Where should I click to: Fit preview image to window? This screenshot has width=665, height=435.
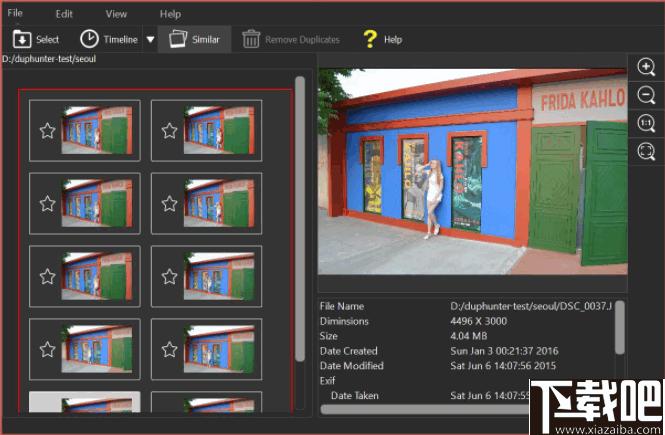pyautogui.click(x=646, y=151)
